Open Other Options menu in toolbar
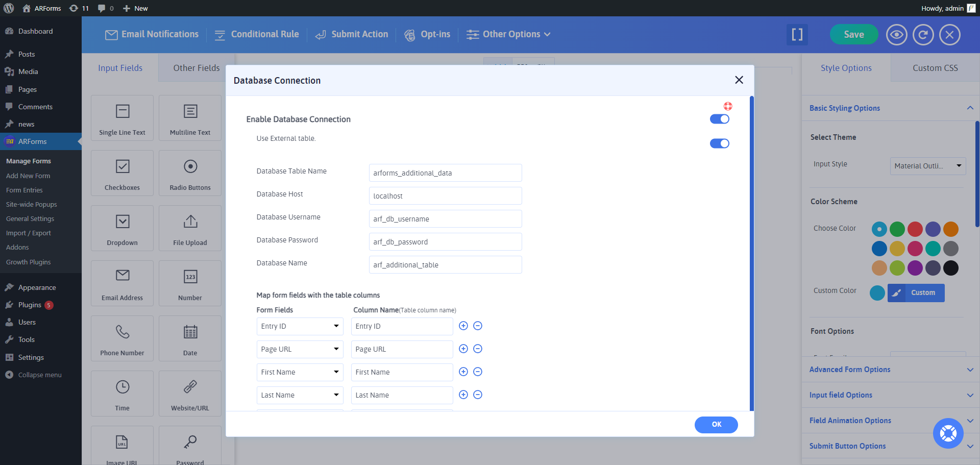Screen dimensions: 980x465 pyautogui.click(x=509, y=34)
